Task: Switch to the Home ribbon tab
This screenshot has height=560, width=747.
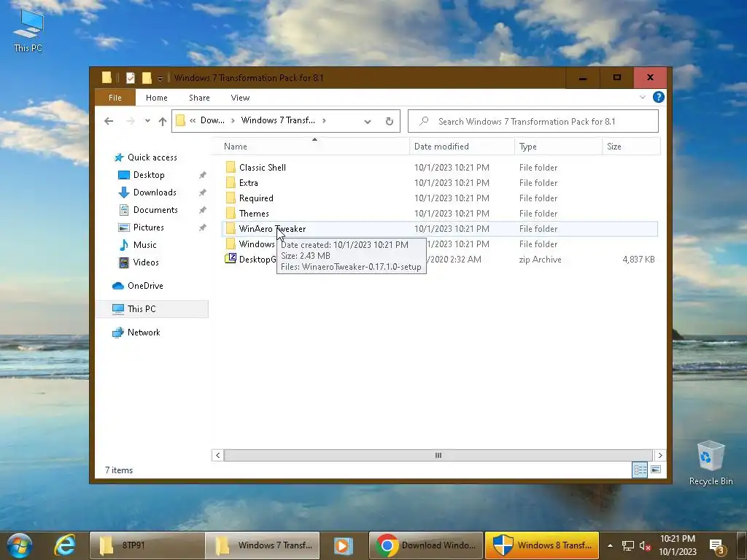Action: click(x=157, y=98)
